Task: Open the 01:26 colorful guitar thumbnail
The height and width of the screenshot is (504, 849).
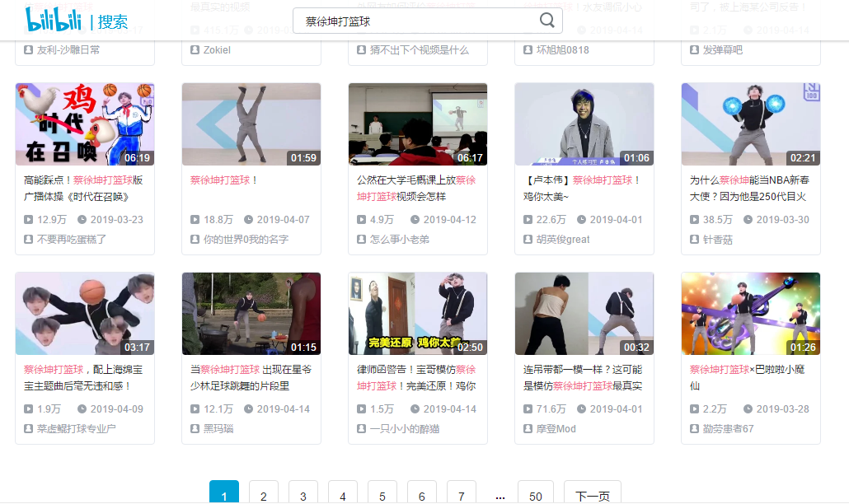Action: tap(751, 314)
